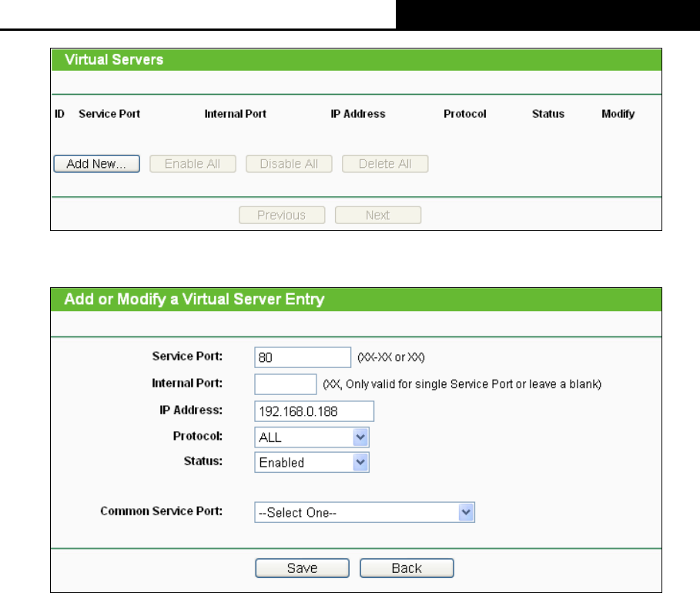Click the Delete All button
The image size is (700, 593).
click(x=385, y=163)
